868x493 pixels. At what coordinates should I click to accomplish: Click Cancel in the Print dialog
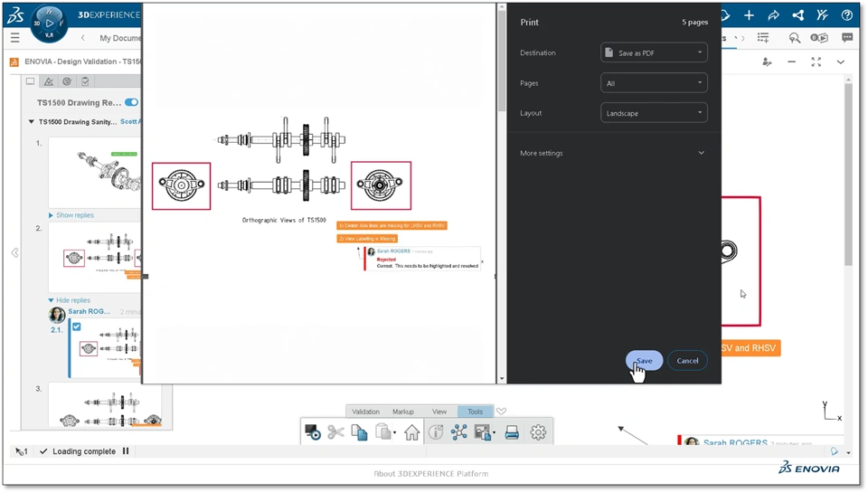click(687, 361)
